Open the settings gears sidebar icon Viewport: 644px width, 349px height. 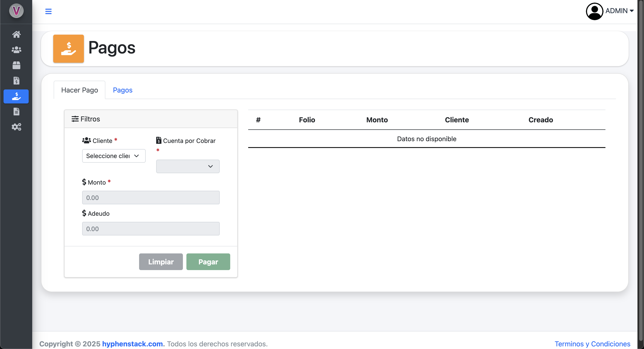[16, 127]
